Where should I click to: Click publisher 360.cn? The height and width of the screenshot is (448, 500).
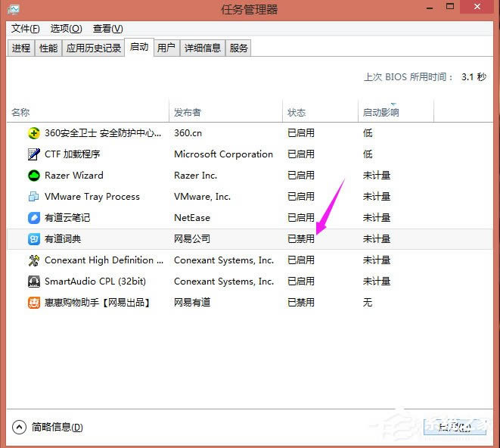point(188,133)
